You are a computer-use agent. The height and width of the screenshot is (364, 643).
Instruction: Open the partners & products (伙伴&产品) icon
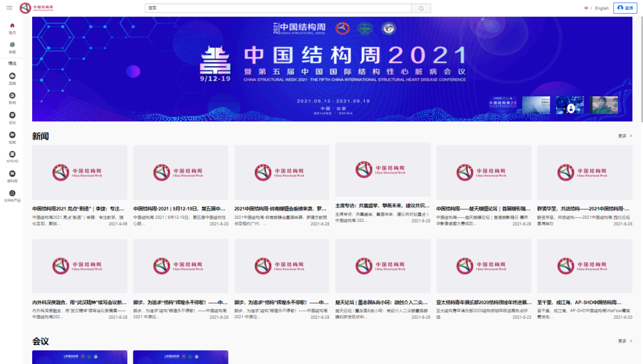click(12, 193)
